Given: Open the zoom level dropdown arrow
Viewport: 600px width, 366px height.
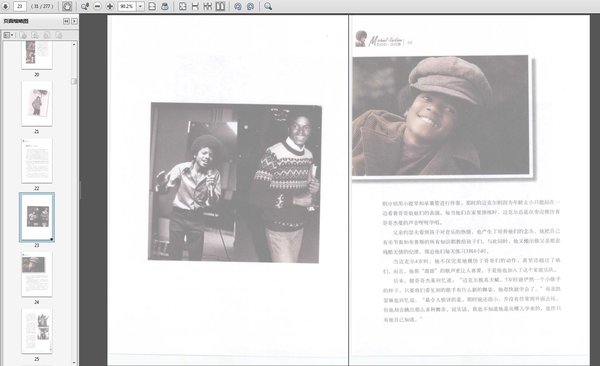Looking at the screenshot, I should tap(140, 6).
